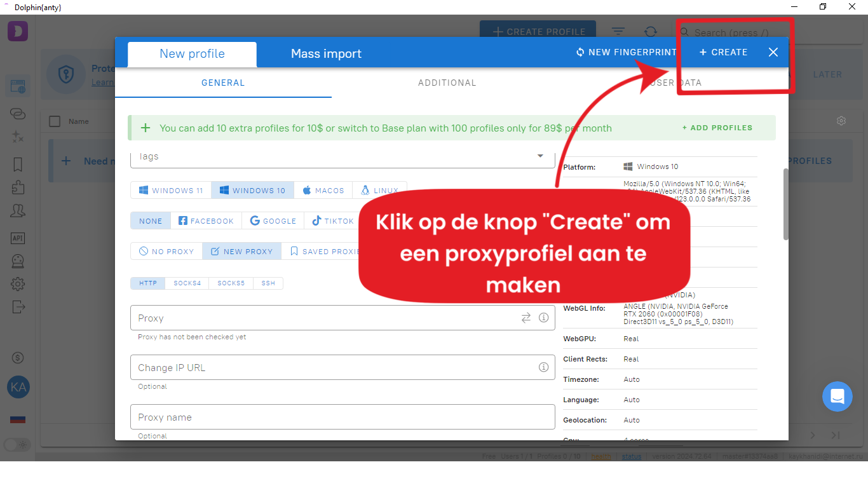Switch to the Mass import tab
Image resolution: width=868 pixels, height=488 pixels.
point(326,54)
